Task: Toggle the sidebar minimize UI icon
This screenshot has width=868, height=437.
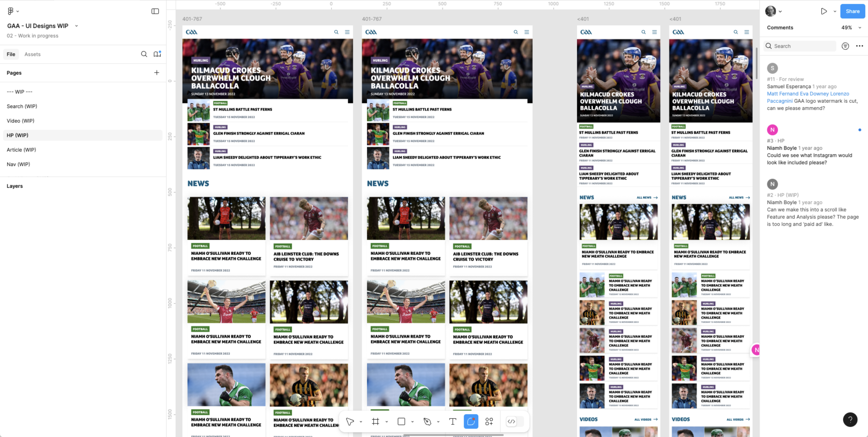Action: 155,11
